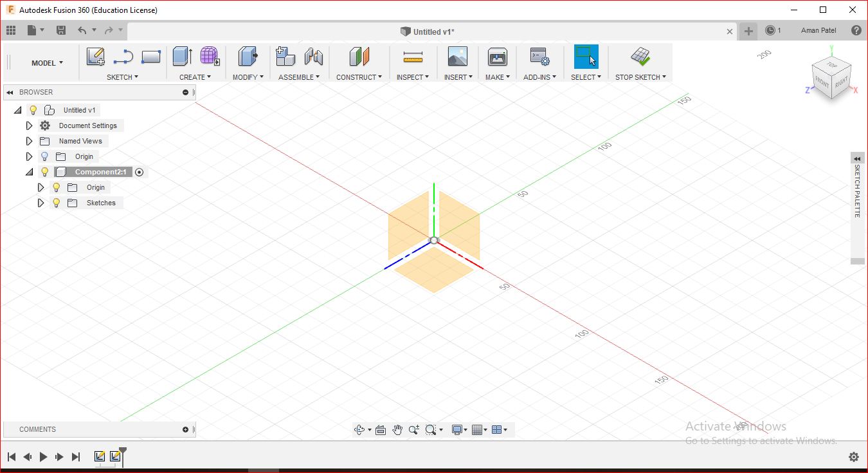Image resolution: width=868 pixels, height=473 pixels.
Task: Select the Rectangle sketch tool
Action: point(150,57)
